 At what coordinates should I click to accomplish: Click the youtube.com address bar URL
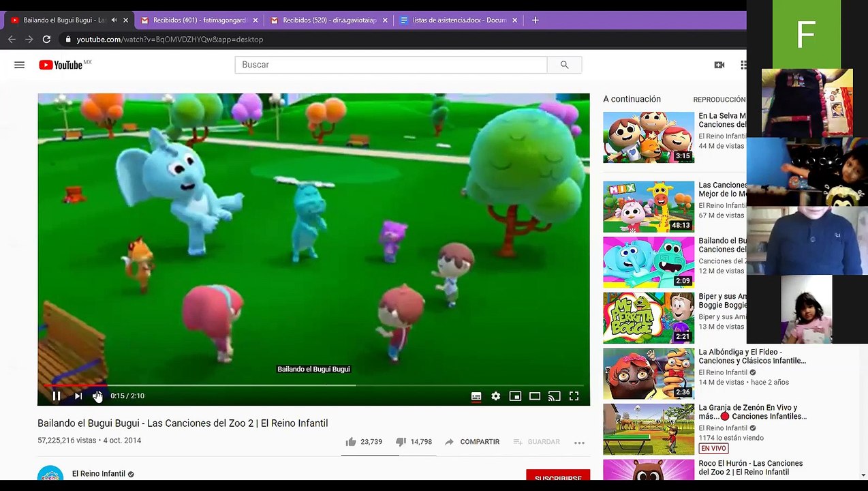(170, 40)
